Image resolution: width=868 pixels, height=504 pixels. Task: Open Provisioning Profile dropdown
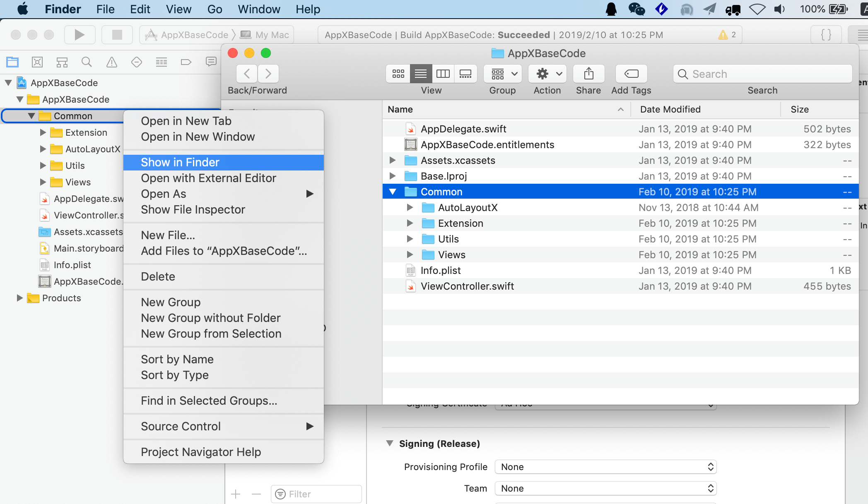tap(605, 467)
